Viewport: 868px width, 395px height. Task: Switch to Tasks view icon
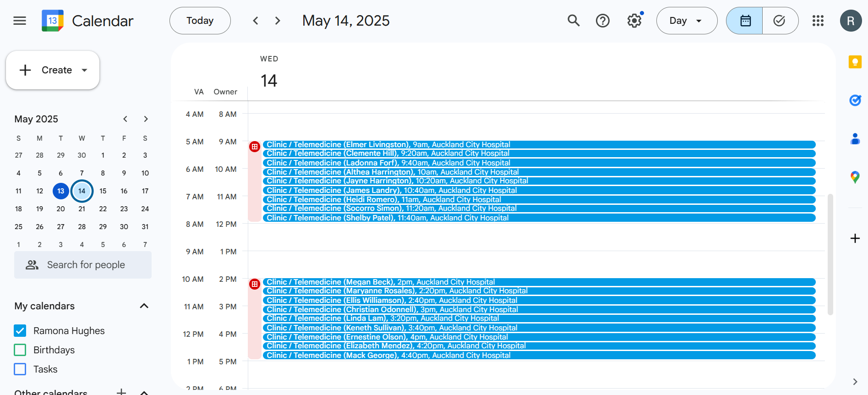pos(779,21)
